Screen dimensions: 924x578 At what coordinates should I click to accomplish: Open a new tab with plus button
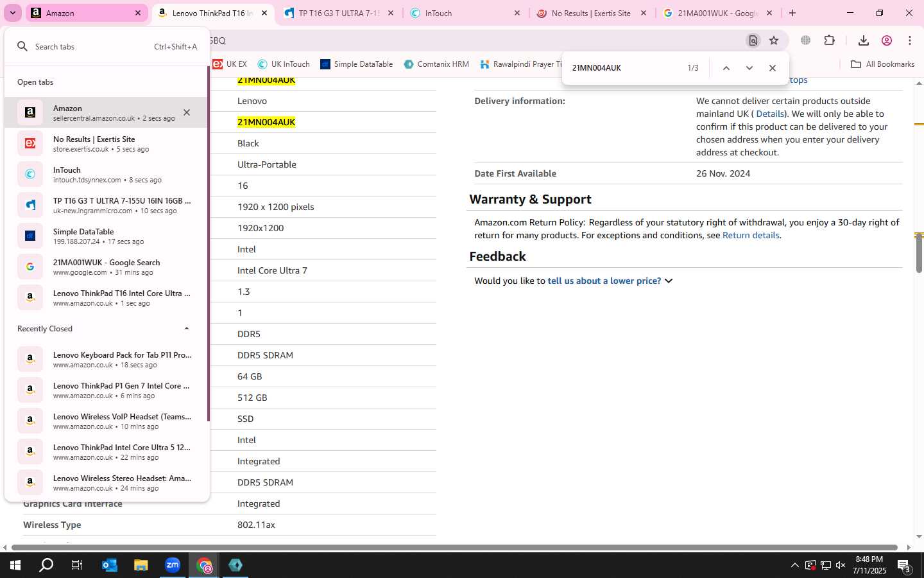[x=792, y=13]
